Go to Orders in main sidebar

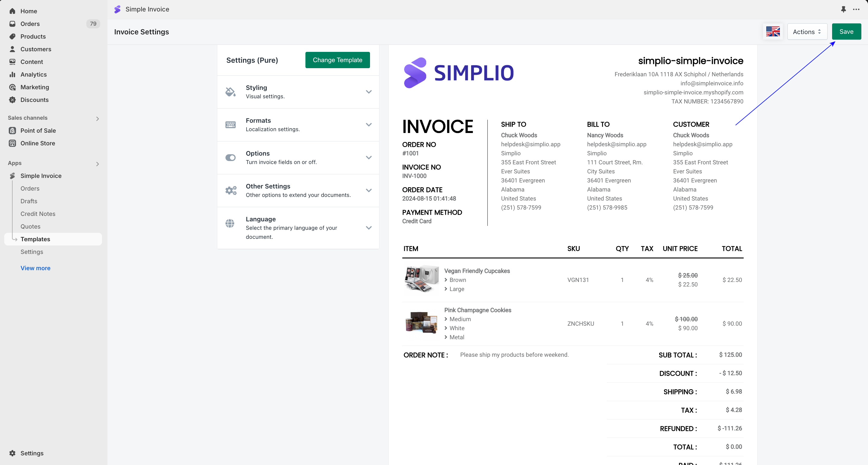coord(30,24)
